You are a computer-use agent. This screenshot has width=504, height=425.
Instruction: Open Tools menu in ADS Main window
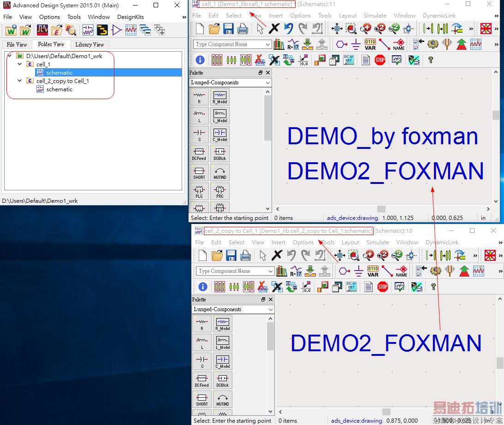point(74,17)
